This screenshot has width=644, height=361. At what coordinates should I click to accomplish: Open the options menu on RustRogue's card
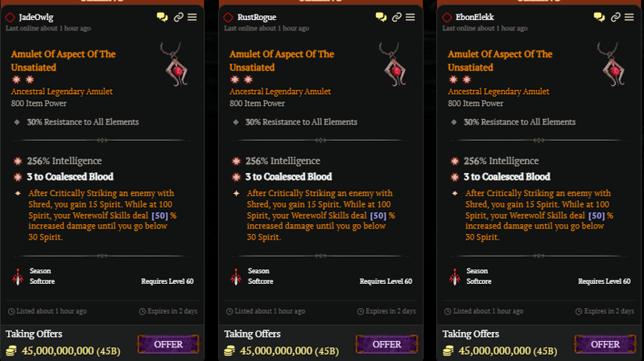[411, 17]
